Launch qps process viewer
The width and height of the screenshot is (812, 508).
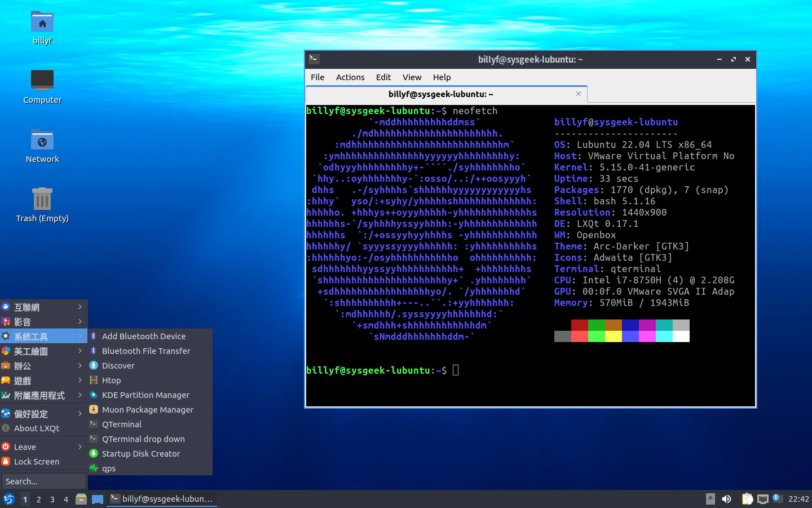point(150,468)
